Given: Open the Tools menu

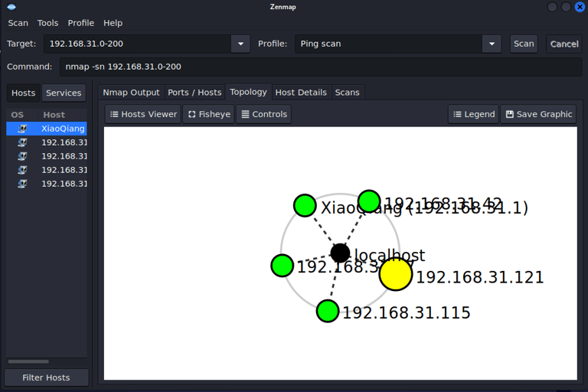Looking at the screenshot, I should tap(47, 23).
